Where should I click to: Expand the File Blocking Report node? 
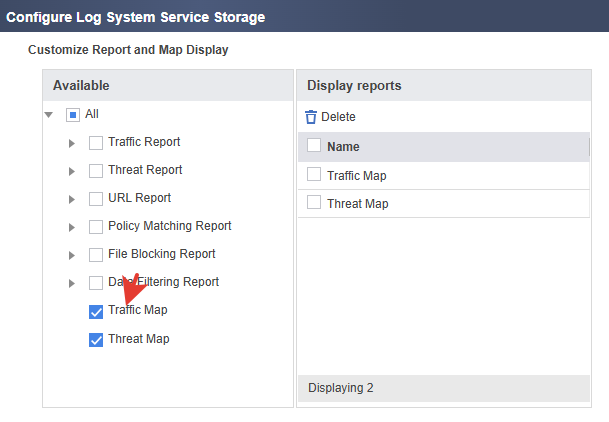(x=72, y=256)
